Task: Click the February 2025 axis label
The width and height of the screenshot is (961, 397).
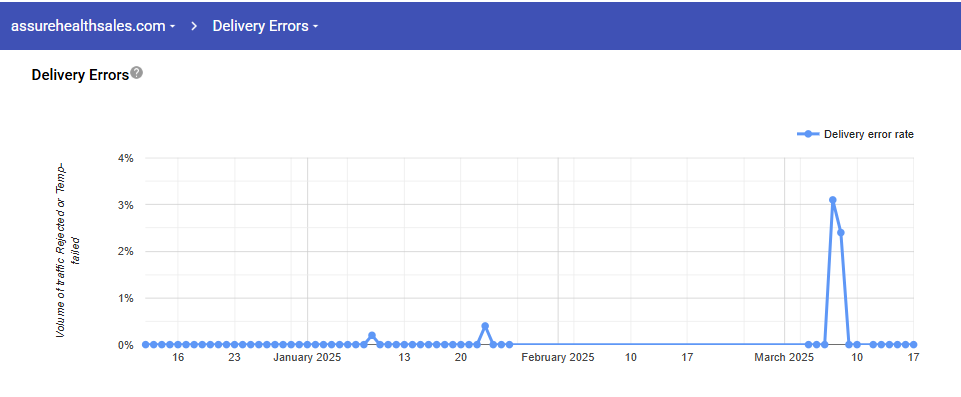Action: 558,358
